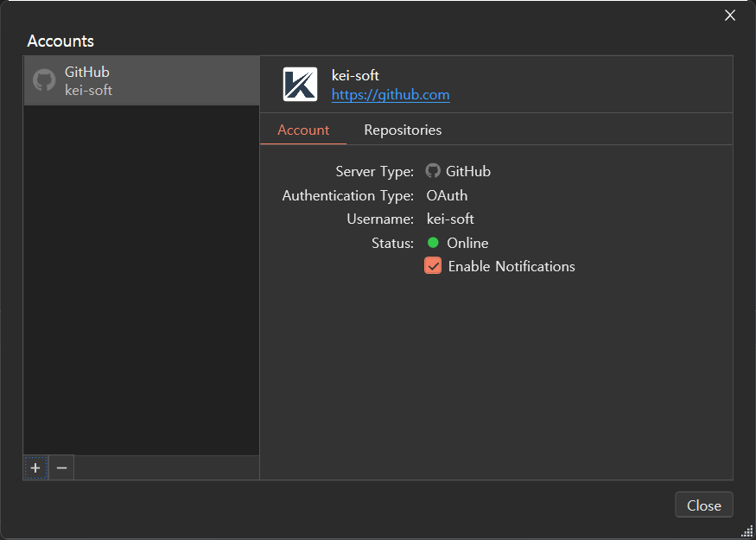
Task: Click the Server Type label
Action: [x=375, y=171]
